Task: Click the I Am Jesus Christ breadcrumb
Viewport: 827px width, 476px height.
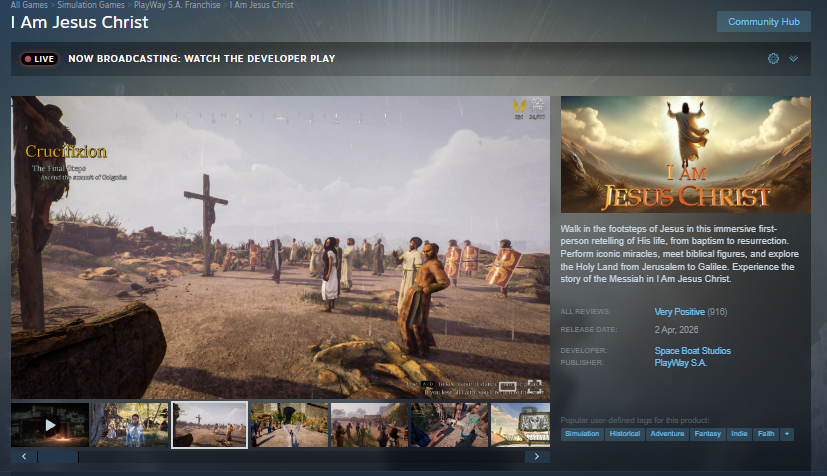Action: [x=262, y=5]
